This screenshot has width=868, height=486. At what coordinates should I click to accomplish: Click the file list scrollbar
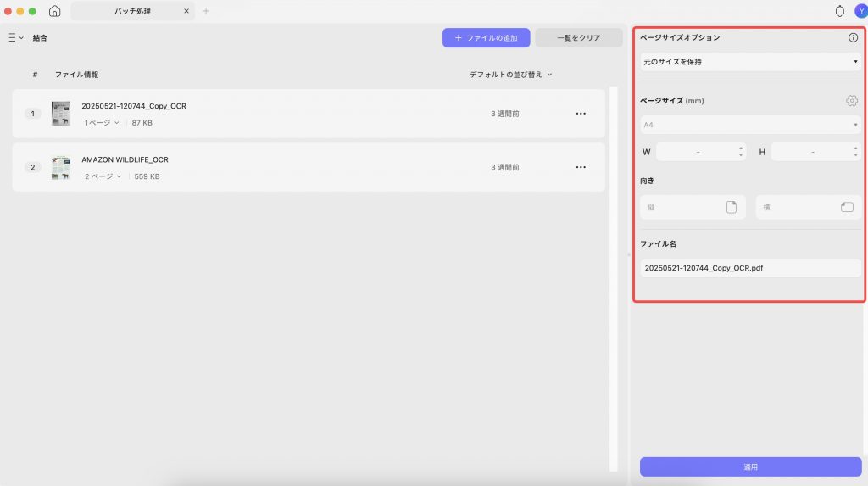[x=614, y=278]
